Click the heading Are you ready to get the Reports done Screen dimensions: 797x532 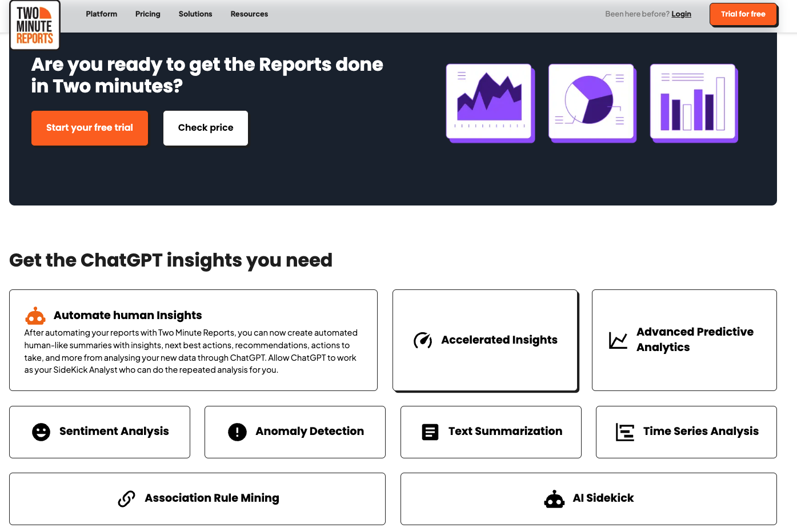coord(207,75)
